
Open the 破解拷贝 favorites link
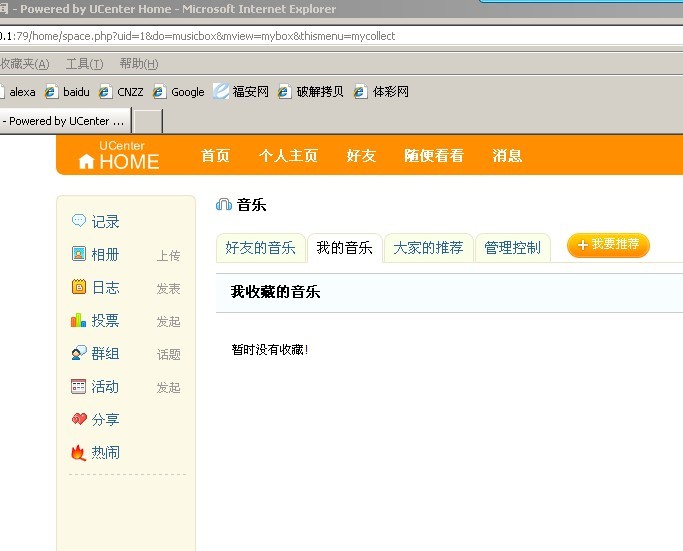coord(320,91)
